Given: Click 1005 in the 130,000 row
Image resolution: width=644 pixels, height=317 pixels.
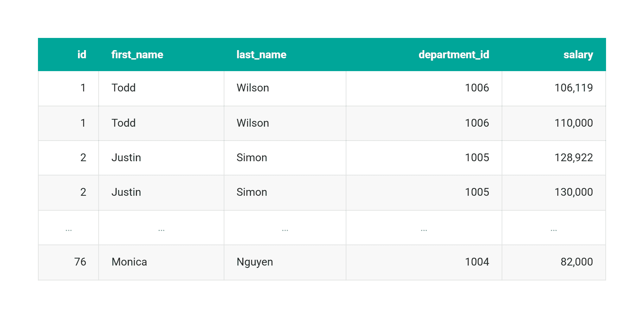Looking at the screenshot, I should 477,192.
